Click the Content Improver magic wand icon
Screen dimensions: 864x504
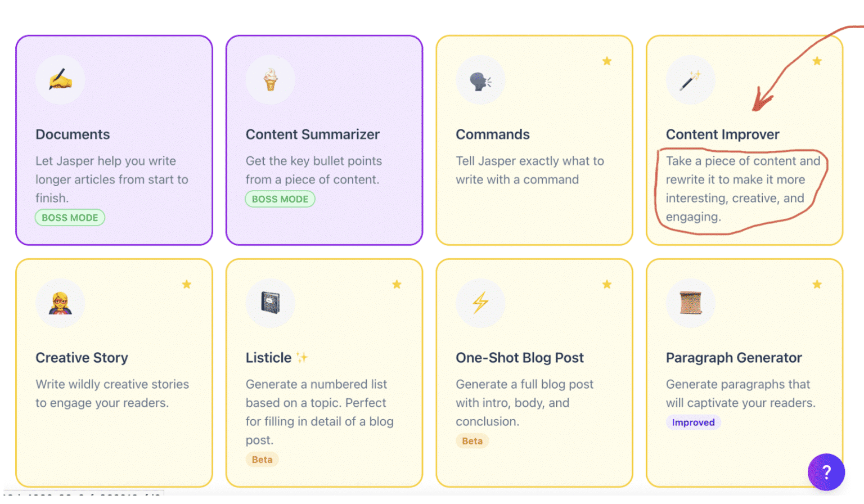click(x=691, y=79)
